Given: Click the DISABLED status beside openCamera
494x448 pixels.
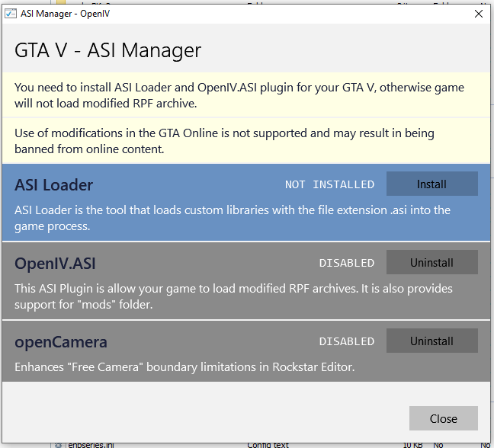Looking at the screenshot, I should coord(346,341).
